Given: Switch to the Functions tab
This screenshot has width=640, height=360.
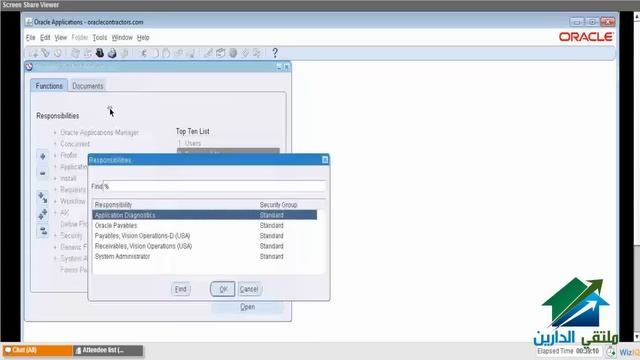Looking at the screenshot, I should 49,86.
